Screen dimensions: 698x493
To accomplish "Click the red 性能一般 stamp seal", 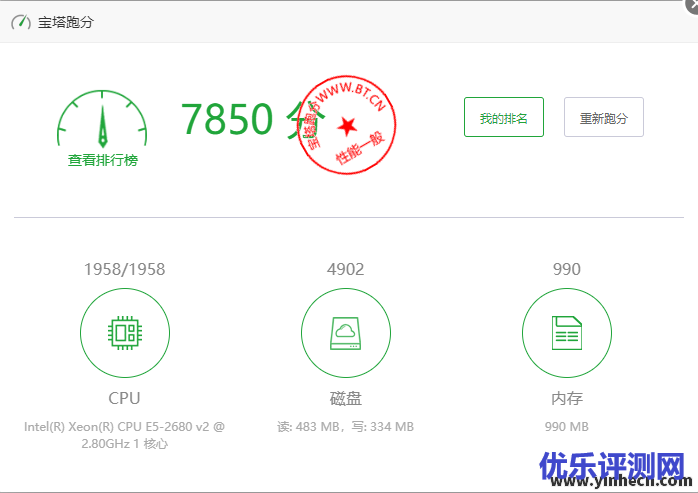I will coord(347,125).
